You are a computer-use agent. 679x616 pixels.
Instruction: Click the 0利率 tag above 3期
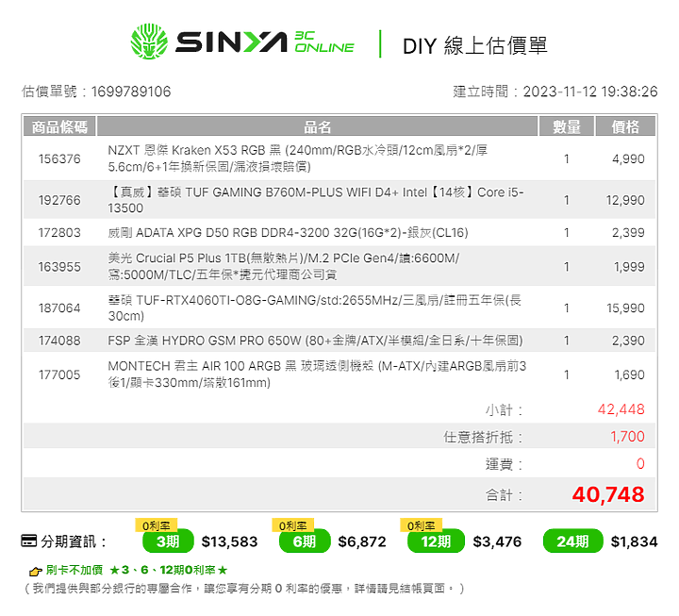(157, 525)
